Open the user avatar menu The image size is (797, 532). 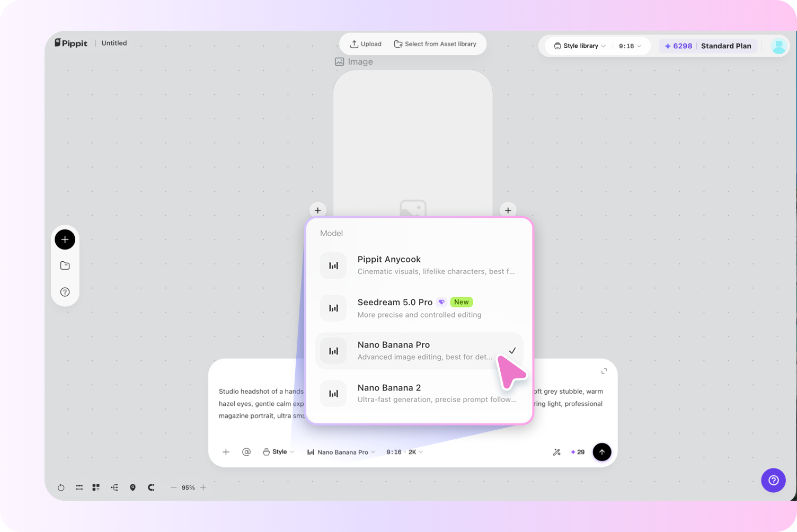pyautogui.click(x=778, y=46)
